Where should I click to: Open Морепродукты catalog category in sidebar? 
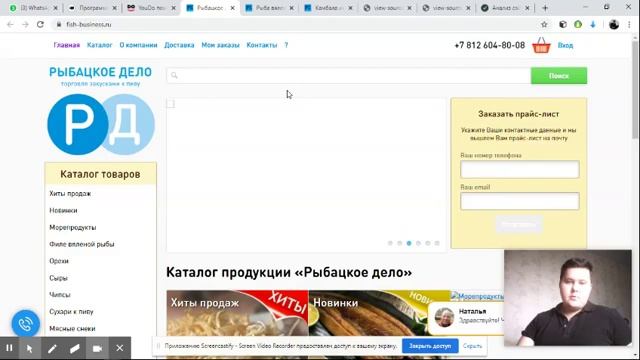tap(73, 227)
